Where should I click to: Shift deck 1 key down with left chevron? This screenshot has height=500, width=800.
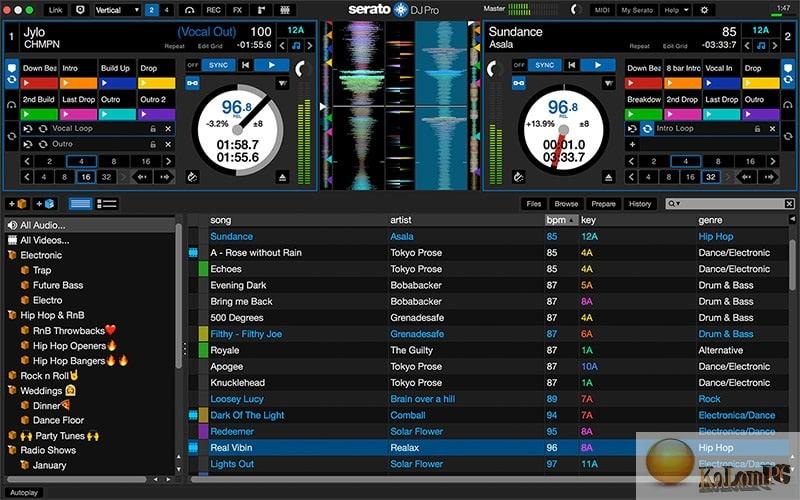click(x=282, y=45)
